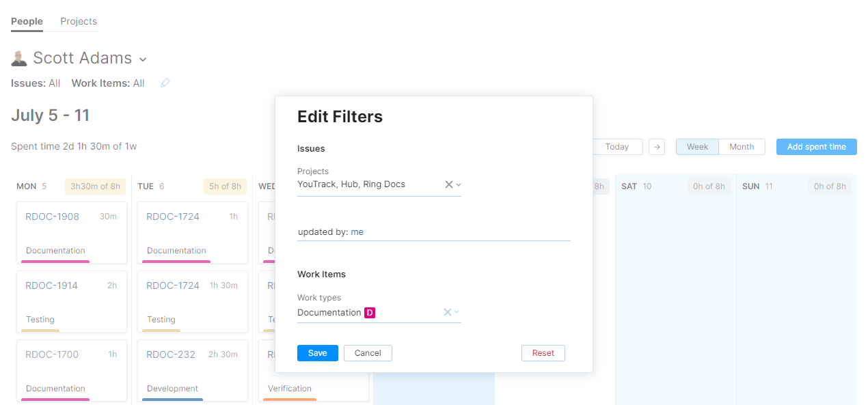Click the Add spent time button
The image size is (868, 405).
tap(816, 147)
